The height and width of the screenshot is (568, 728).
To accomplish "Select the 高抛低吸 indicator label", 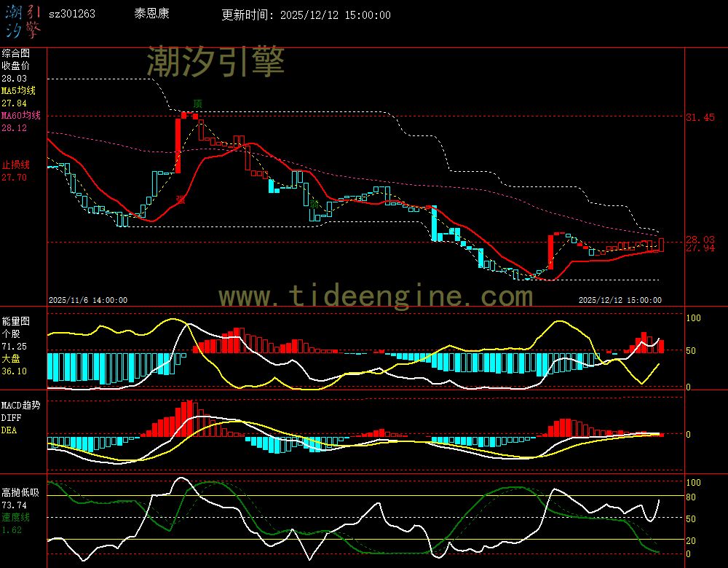I will (x=20, y=492).
